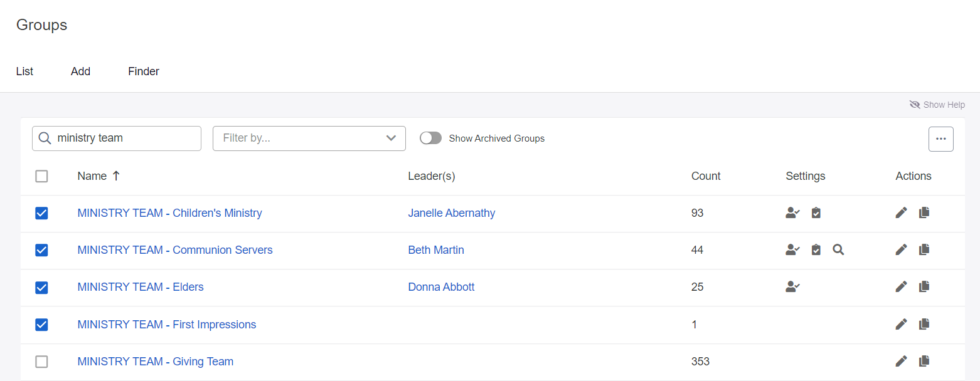Click the duplicate icon for Communion Servers
Screen dimensions: 980x381
(924, 249)
